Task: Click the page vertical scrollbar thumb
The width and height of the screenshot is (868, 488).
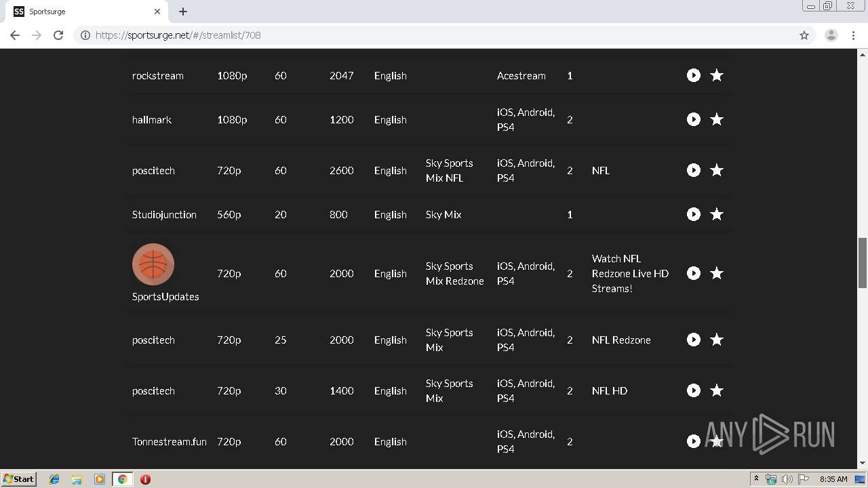Action: (863, 263)
